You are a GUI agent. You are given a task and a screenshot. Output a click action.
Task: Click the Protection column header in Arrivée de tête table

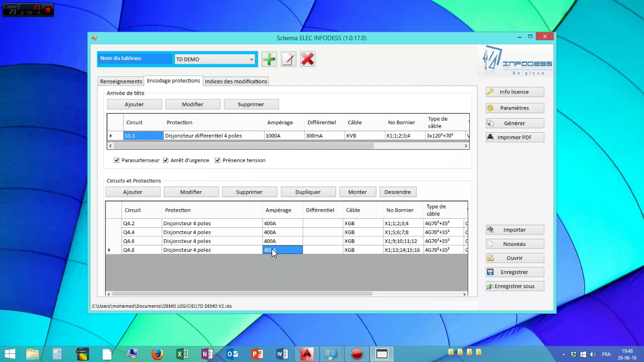point(214,122)
